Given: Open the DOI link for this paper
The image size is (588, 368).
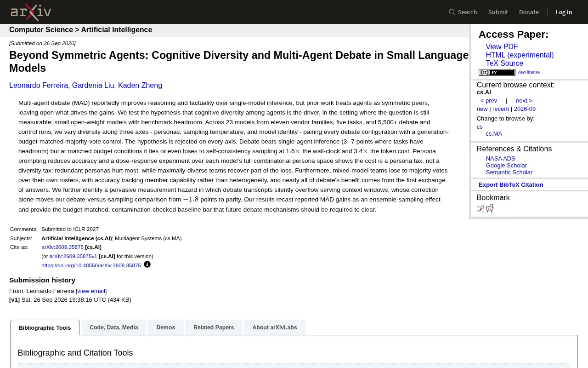Looking at the screenshot, I should [91, 265].
